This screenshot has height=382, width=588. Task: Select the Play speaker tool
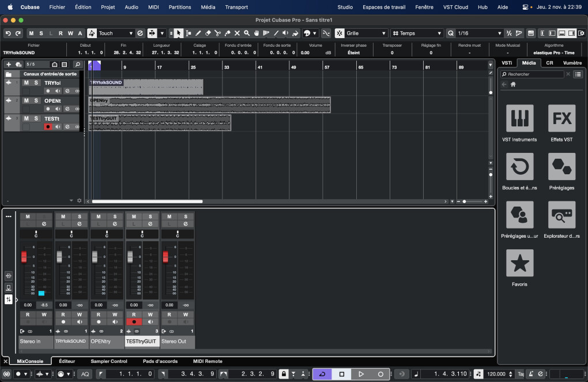point(285,33)
